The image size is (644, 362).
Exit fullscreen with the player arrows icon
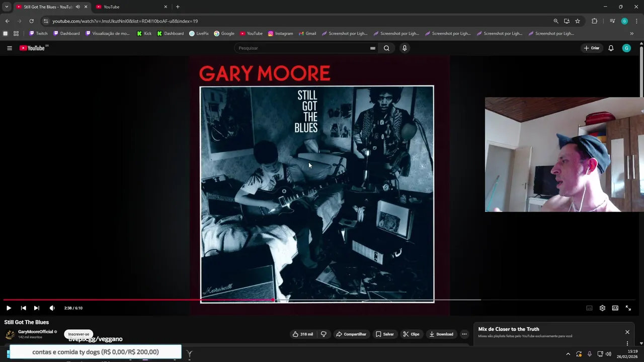click(x=628, y=308)
